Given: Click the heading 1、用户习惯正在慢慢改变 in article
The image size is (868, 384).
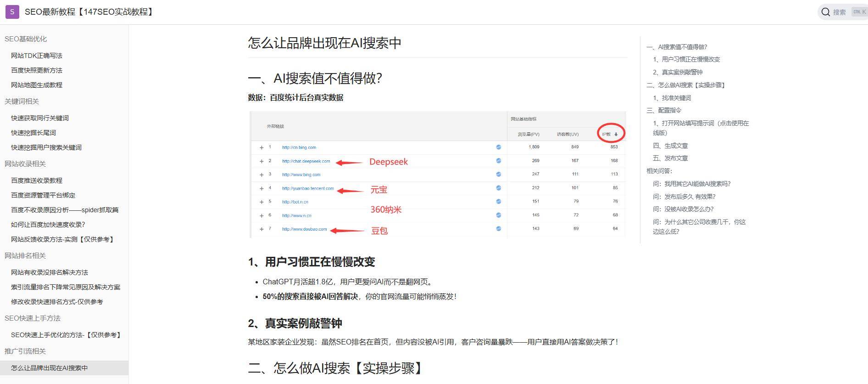Looking at the screenshot, I should click(312, 262).
